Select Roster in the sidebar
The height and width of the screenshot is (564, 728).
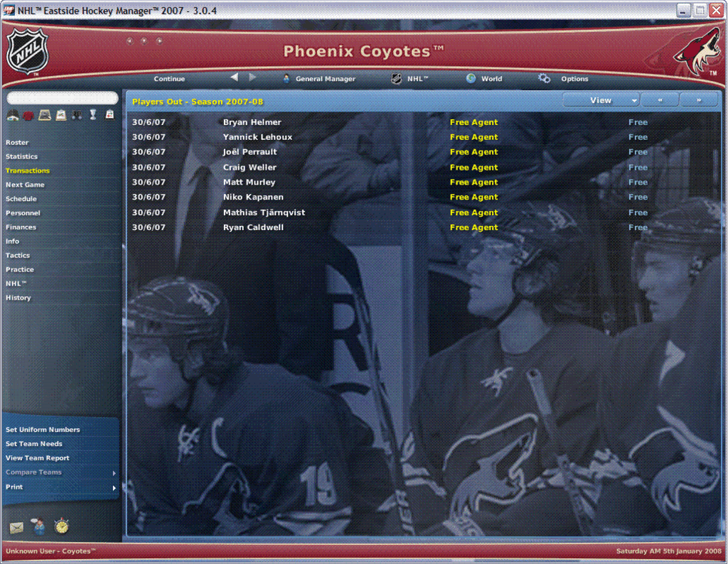tap(17, 142)
